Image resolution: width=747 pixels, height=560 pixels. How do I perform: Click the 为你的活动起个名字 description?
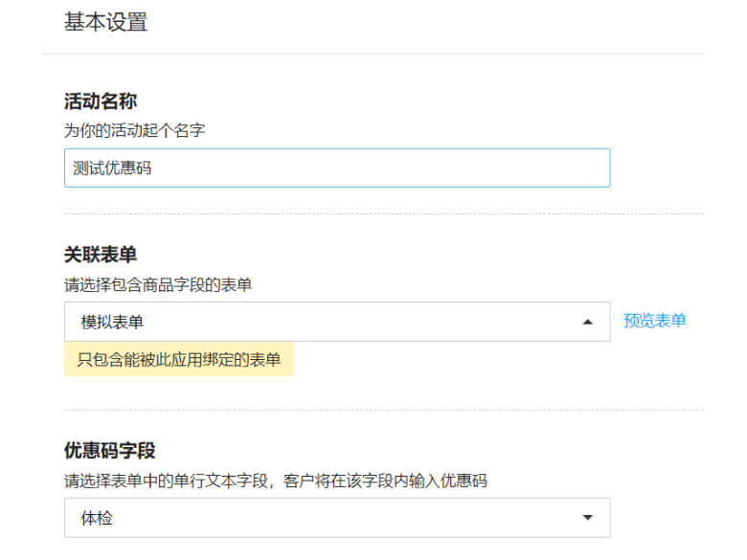tap(135, 130)
